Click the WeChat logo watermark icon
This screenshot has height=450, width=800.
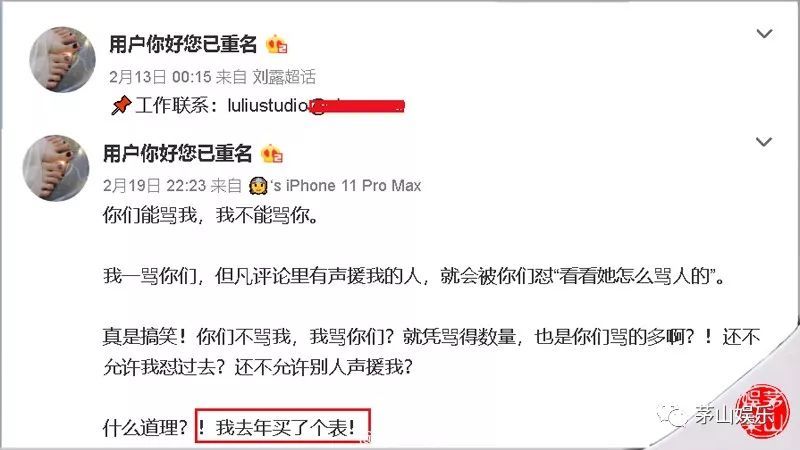pos(671,416)
